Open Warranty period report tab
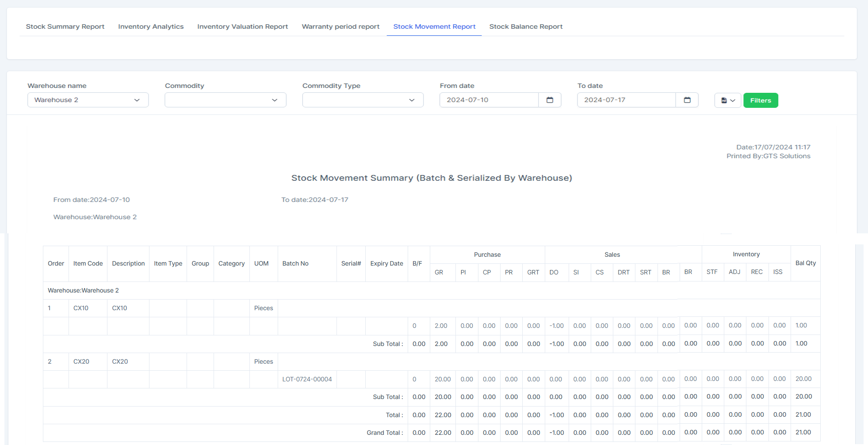 (340, 27)
